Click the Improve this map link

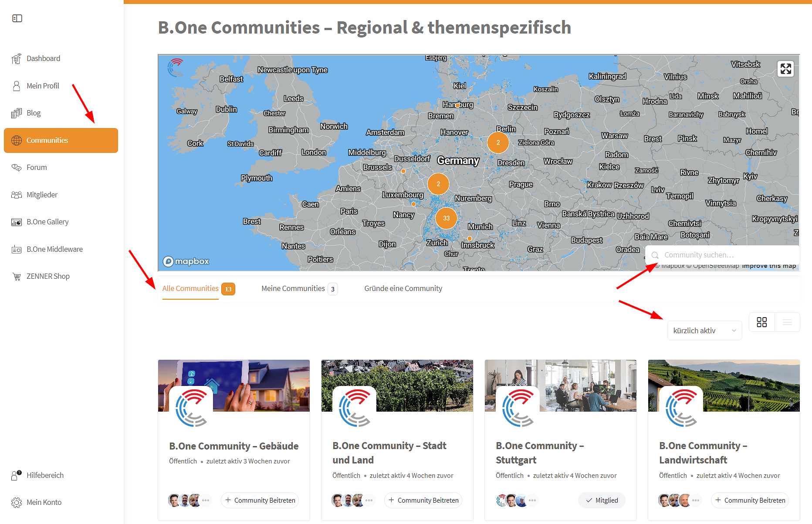click(769, 266)
